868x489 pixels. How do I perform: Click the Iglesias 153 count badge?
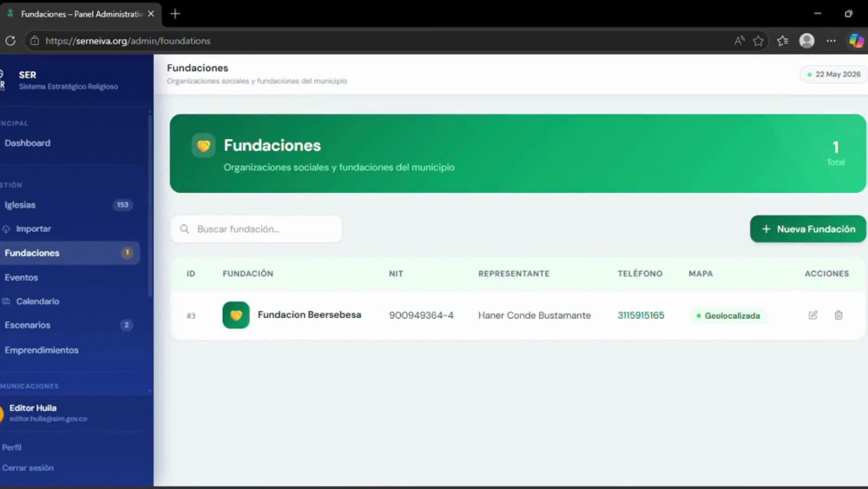[122, 205]
